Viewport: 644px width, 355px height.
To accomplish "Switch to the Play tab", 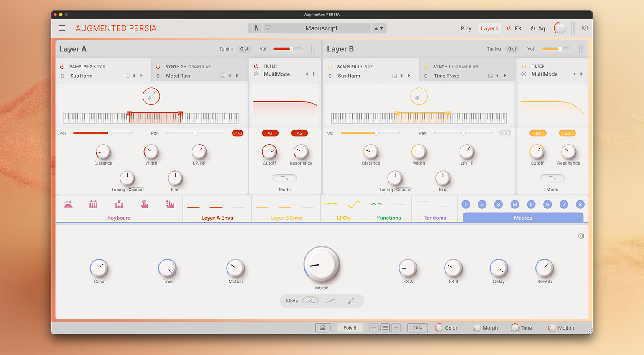I will coord(466,29).
